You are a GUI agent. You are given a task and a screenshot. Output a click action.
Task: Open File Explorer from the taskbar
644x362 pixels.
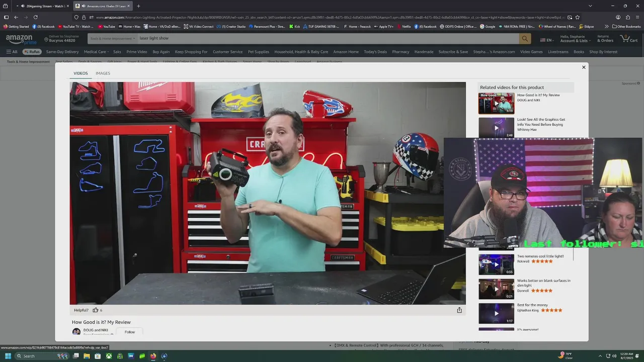pos(87,356)
